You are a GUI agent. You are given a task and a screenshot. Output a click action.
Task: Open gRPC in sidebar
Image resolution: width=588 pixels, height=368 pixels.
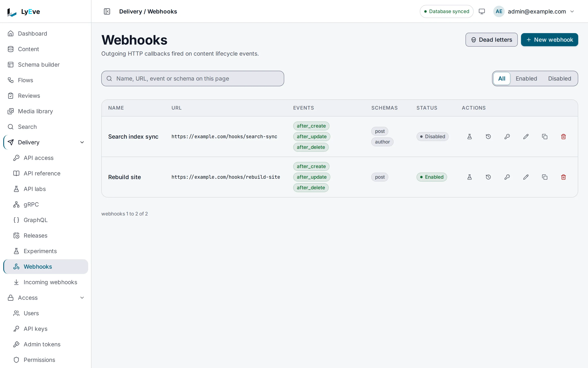point(46,204)
